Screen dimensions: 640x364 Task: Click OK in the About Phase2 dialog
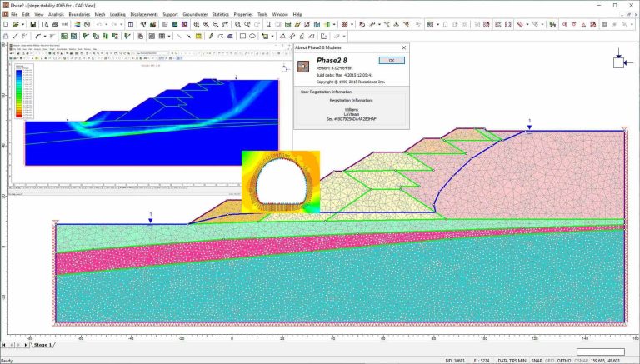(x=392, y=61)
